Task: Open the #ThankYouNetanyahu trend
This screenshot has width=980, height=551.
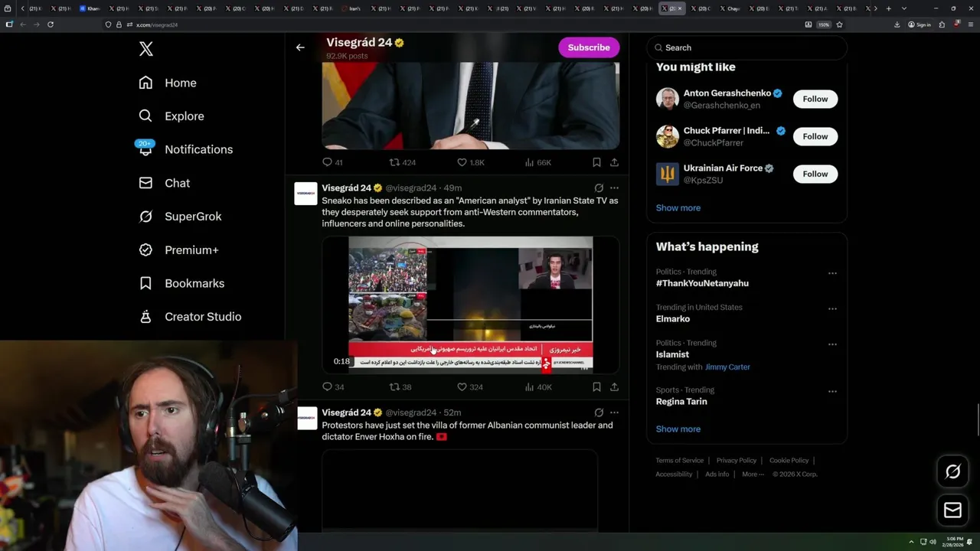Action: point(702,283)
